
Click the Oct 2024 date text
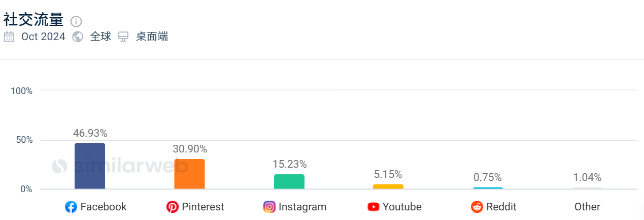pos(43,37)
